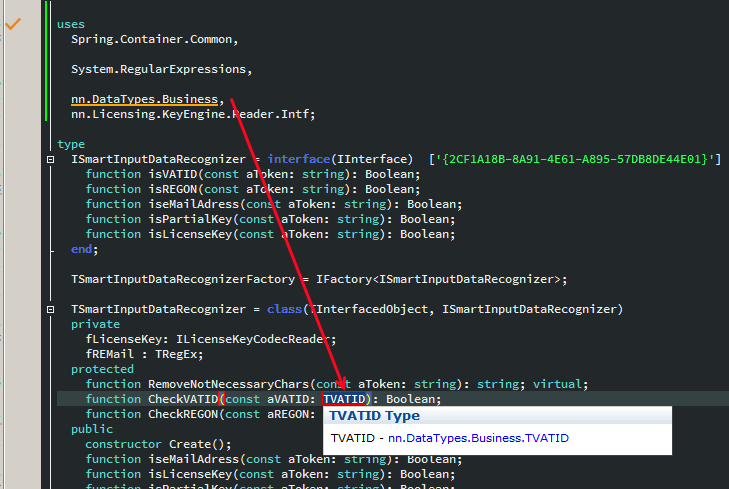
Task: Click the constructor Create declaration
Action: coord(158,444)
